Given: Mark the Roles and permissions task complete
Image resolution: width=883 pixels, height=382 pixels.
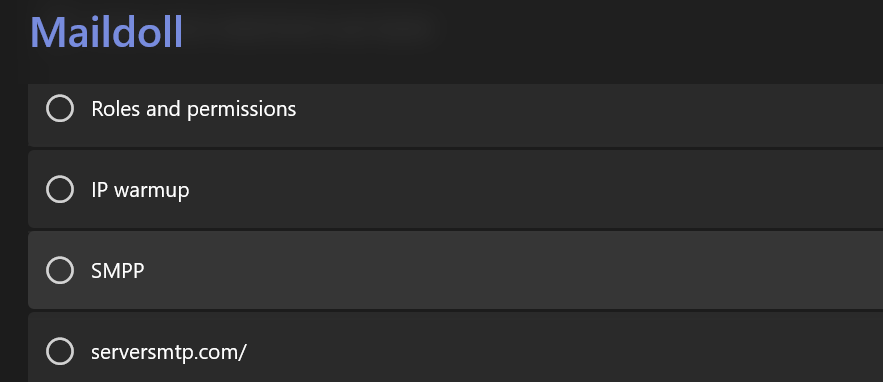Looking at the screenshot, I should coord(60,108).
